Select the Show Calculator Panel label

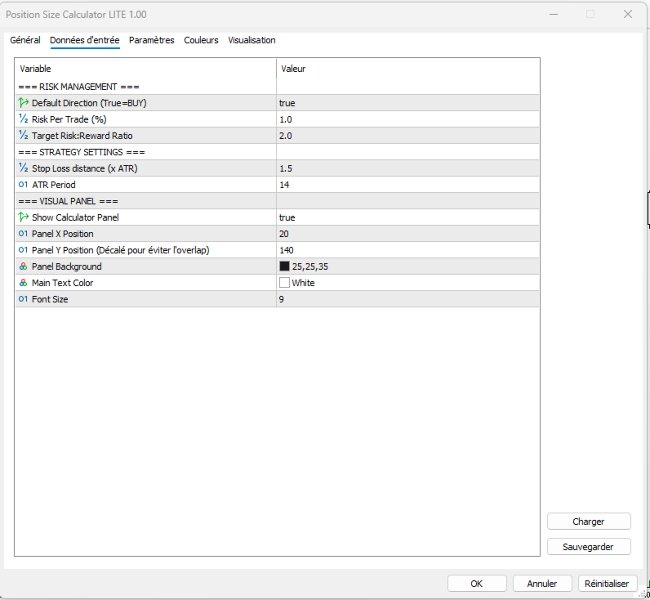[x=75, y=218]
